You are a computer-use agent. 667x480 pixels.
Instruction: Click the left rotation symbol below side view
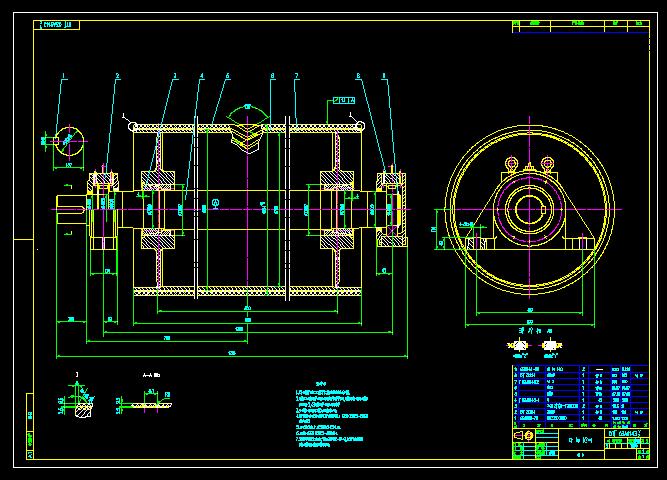(x=519, y=346)
